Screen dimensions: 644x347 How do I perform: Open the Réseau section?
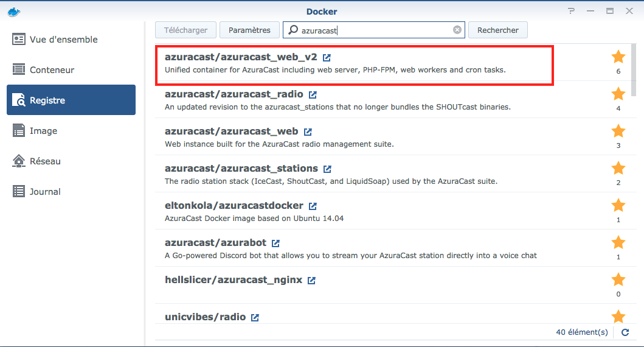(x=71, y=161)
